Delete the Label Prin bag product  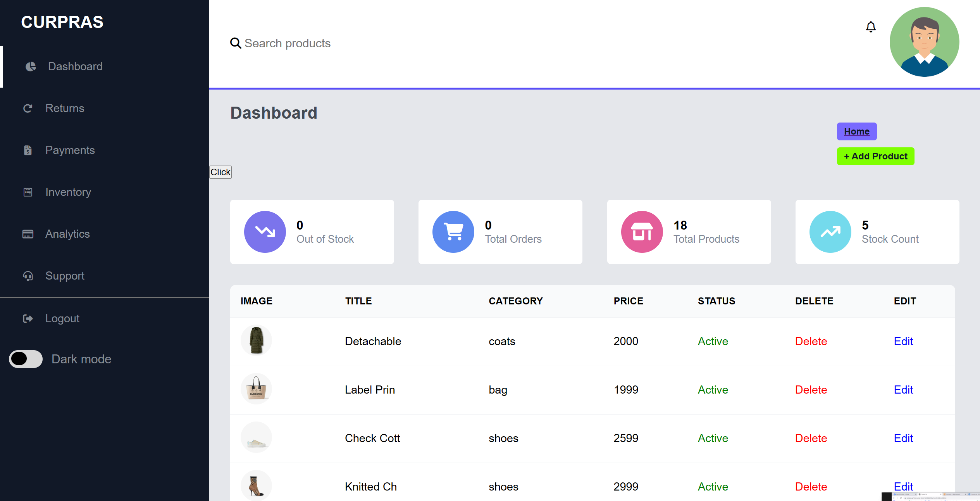click(x=811, y=390)
